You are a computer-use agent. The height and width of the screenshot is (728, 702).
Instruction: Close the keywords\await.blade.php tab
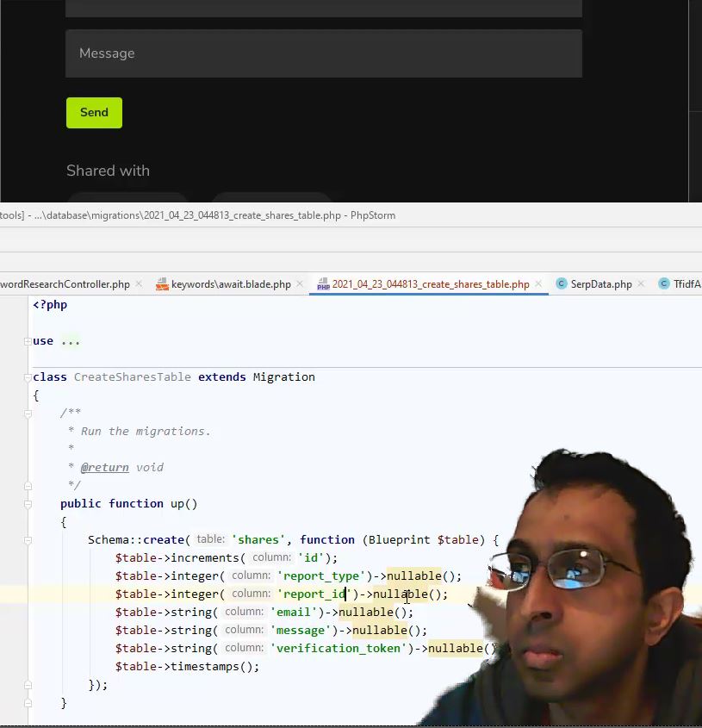pos(300,283)
